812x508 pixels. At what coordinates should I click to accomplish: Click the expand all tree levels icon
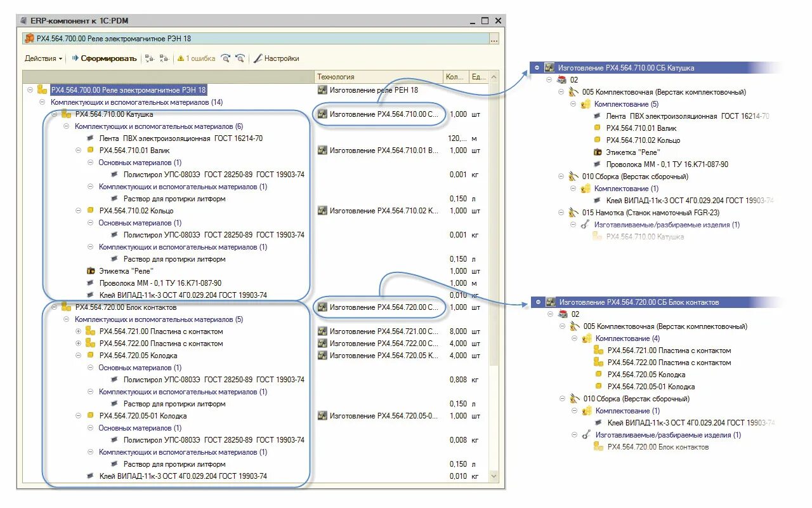click(150, 58)
